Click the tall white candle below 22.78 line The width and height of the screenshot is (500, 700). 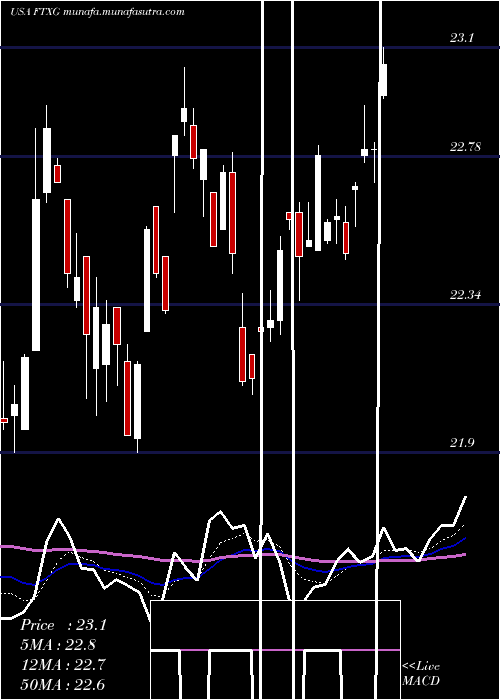318,203
